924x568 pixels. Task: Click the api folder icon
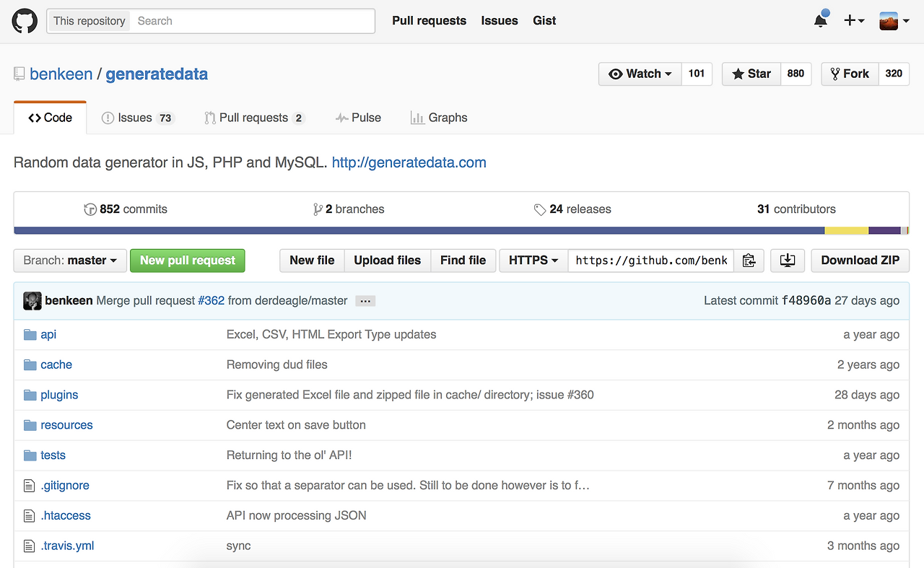30,335
